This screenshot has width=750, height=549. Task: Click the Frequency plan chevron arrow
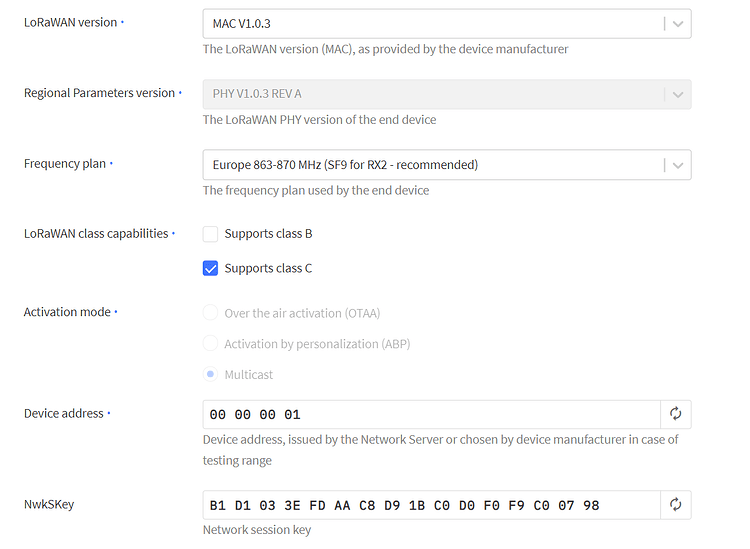coord(678,165)
